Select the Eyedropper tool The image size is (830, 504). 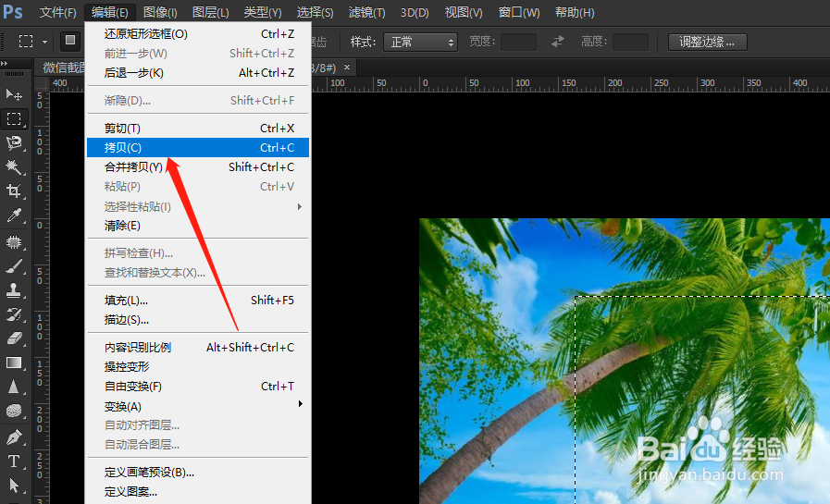(x=14, y=215)
